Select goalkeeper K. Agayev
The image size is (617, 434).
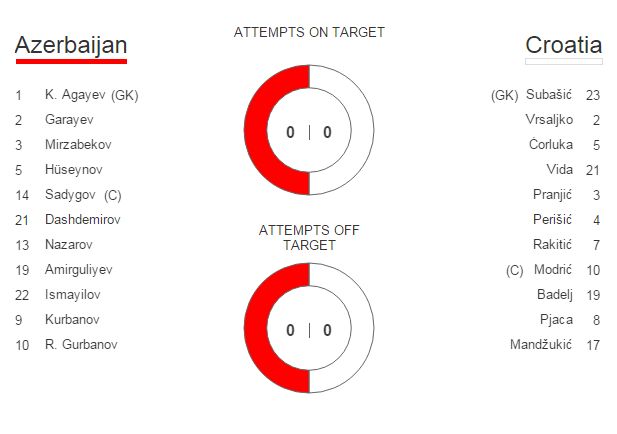91,95
